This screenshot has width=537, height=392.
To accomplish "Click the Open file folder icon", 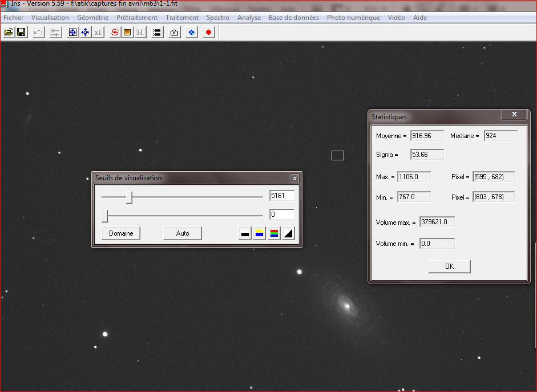I will (x=9, y=33).
